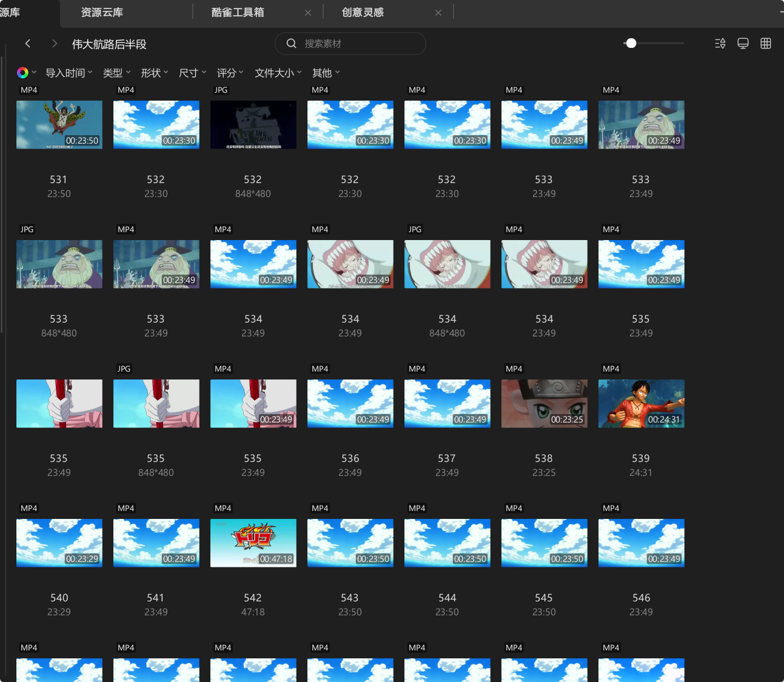Screen dimensions: 784x682
Task: Switch to the 资源云库 tab
Action: [102, 12]
